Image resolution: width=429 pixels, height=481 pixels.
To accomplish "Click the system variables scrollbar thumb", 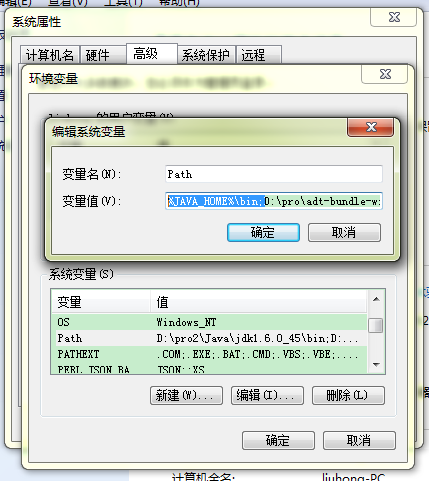I will point(376,326).
